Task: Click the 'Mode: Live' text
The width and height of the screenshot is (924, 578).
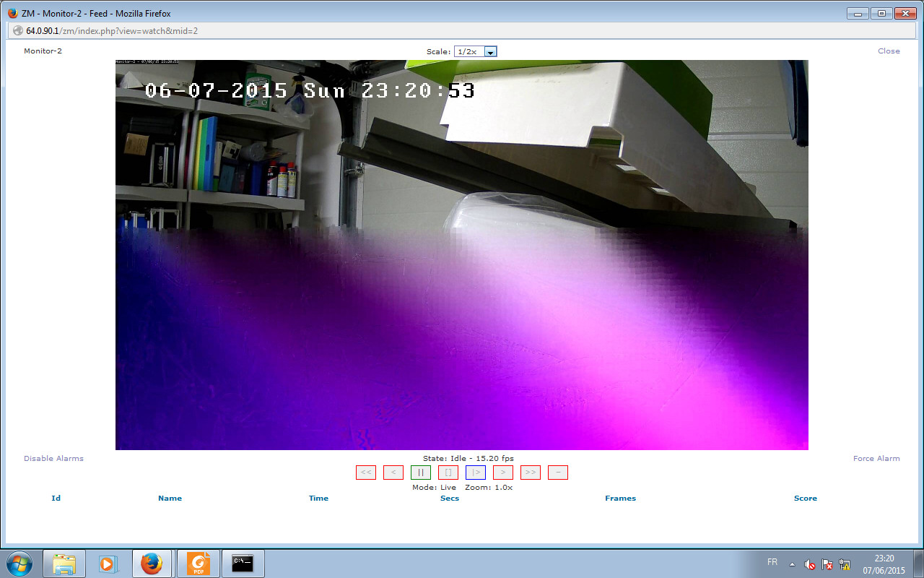Action: coord(434,488)
